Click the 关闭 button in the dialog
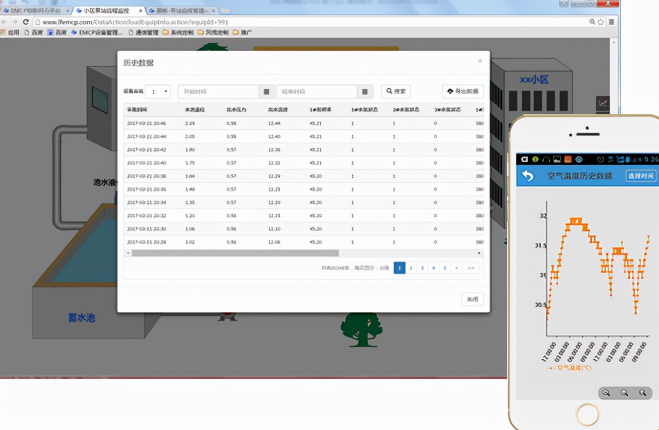Viewport: 659px width, 430px height. [x=472, y=299]
